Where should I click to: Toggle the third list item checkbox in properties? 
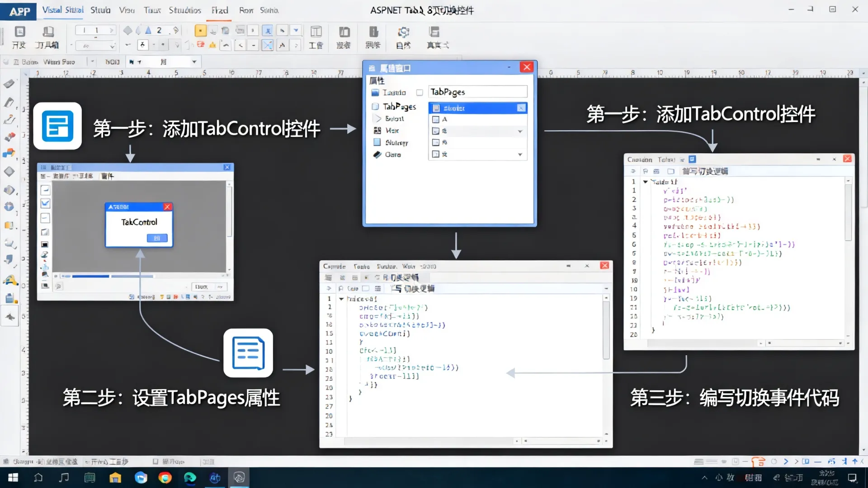click(x=436, y=131)
